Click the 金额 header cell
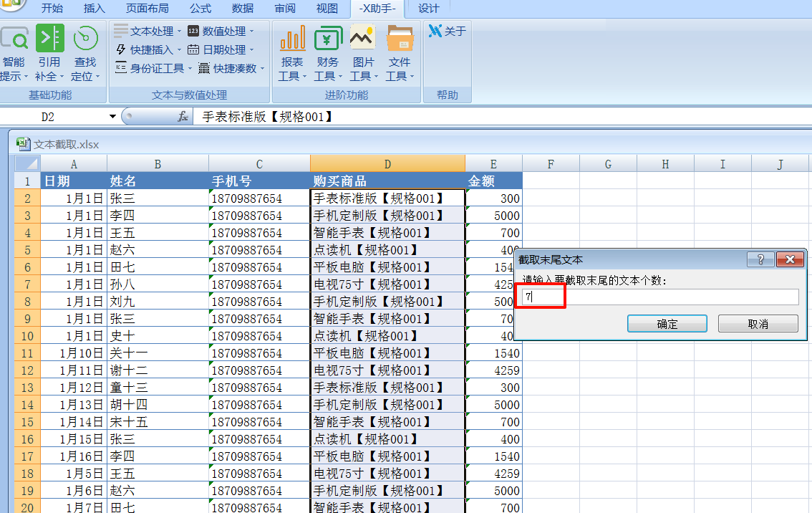The height and width of the screenshot is (513, 812). [x=493, y=181]
